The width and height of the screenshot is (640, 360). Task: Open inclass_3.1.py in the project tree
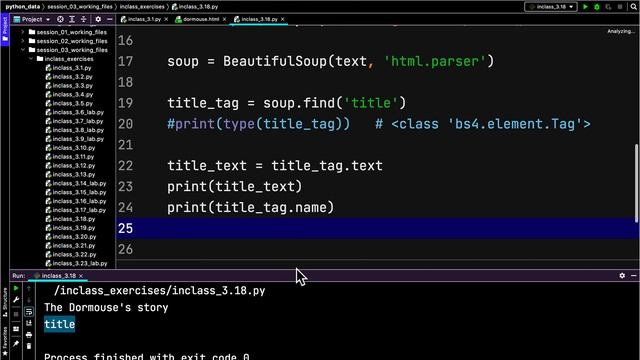pyautogui.click(x=69, y=68)
